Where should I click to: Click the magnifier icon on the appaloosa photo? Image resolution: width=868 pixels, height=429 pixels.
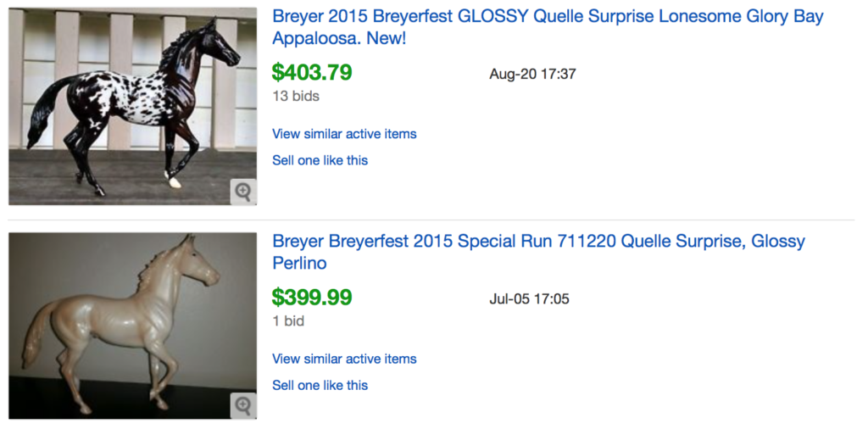tap(243, 192)
